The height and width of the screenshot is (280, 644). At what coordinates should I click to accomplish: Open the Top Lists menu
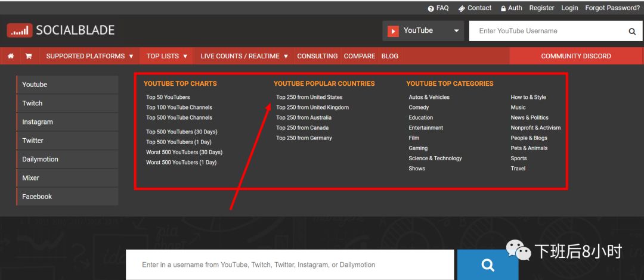(x=167, y=56)
